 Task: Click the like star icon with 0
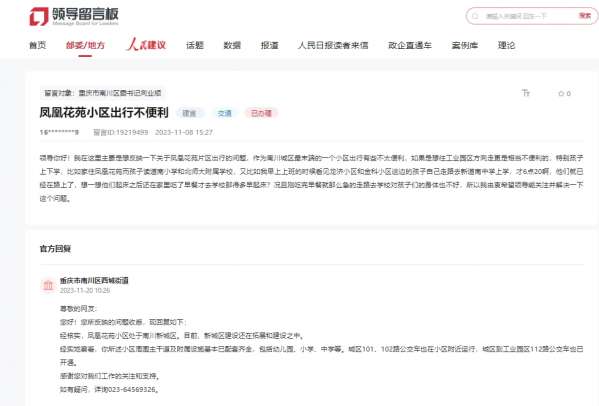point(564,94)
